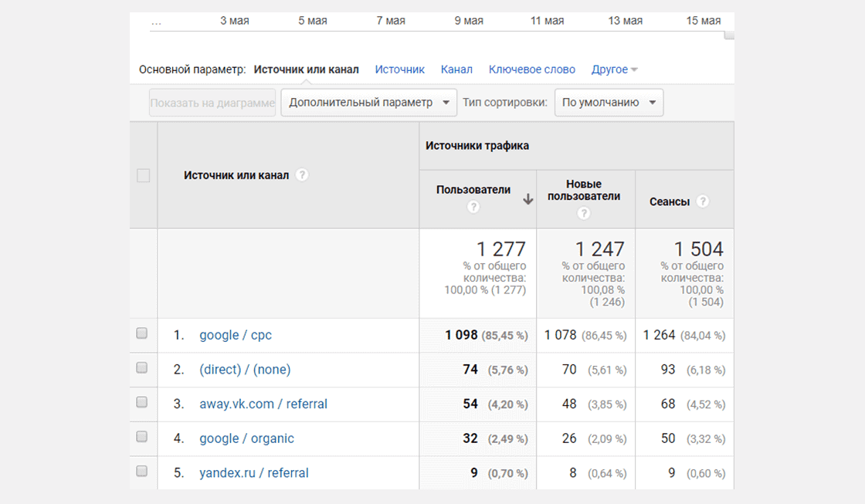Switch to the Источник primary parameter
This screenshot has width=865, height=504.
pos(399,69)
